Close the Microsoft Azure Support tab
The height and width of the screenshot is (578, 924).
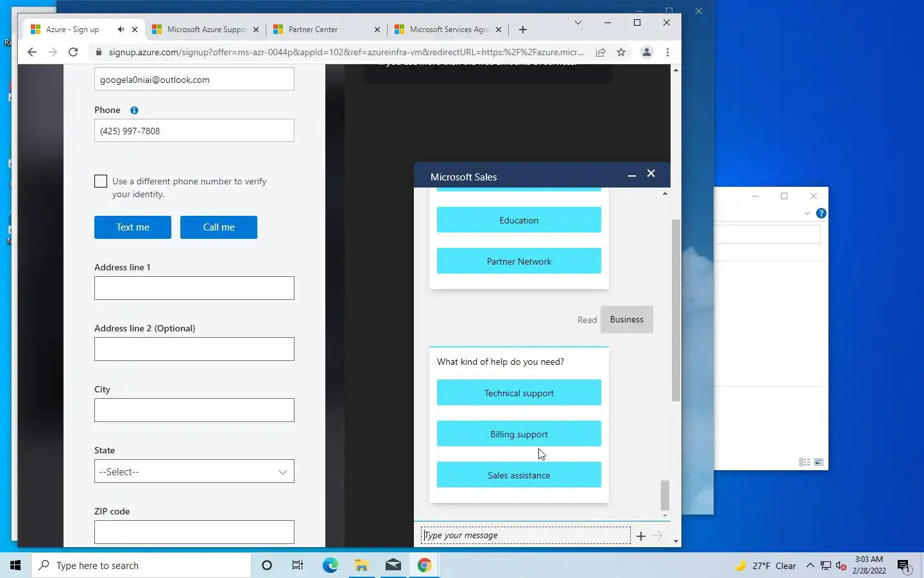tap(256, 30)
